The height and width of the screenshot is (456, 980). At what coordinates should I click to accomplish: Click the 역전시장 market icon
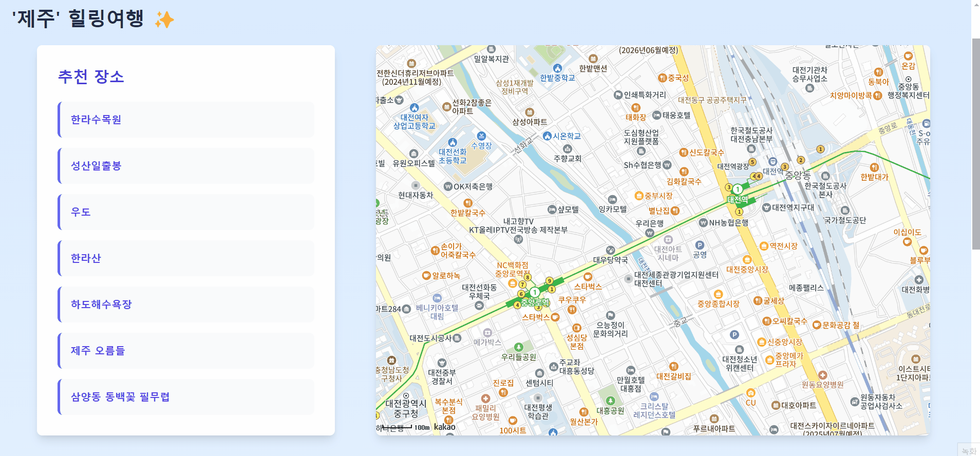[x=764, y=246]
